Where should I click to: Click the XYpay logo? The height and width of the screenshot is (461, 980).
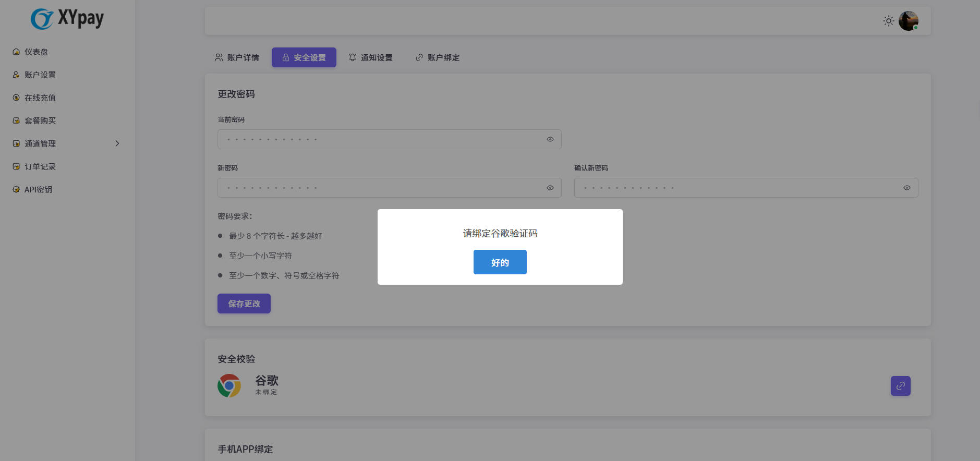pyautogui.click(x=67, y=19)
